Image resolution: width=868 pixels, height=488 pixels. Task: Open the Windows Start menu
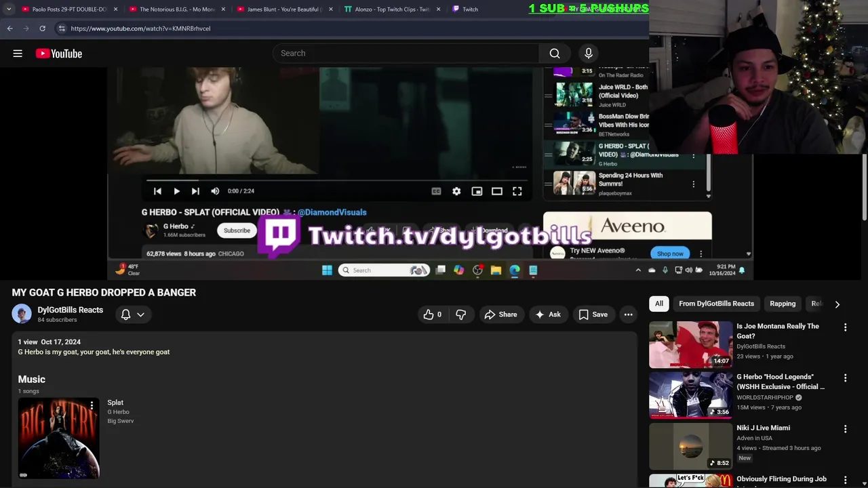tap(327, 270)
